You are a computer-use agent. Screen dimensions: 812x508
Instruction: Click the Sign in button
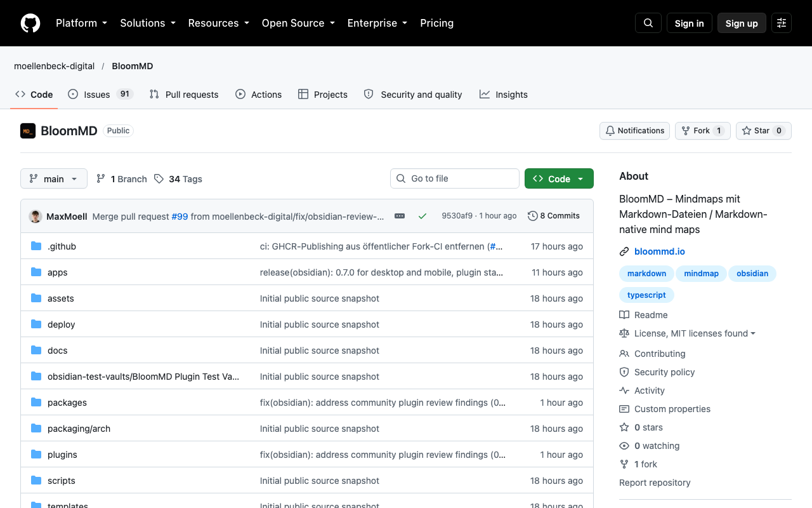coord(690,23)
